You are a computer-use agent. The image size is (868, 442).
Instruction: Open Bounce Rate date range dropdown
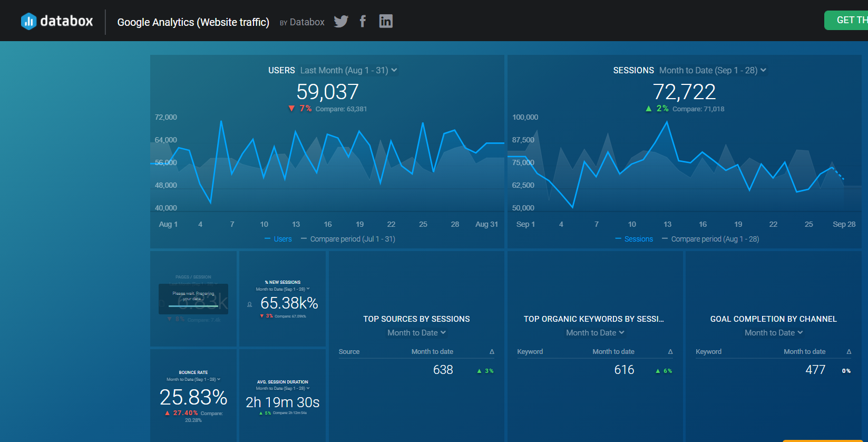coord(193,379)
